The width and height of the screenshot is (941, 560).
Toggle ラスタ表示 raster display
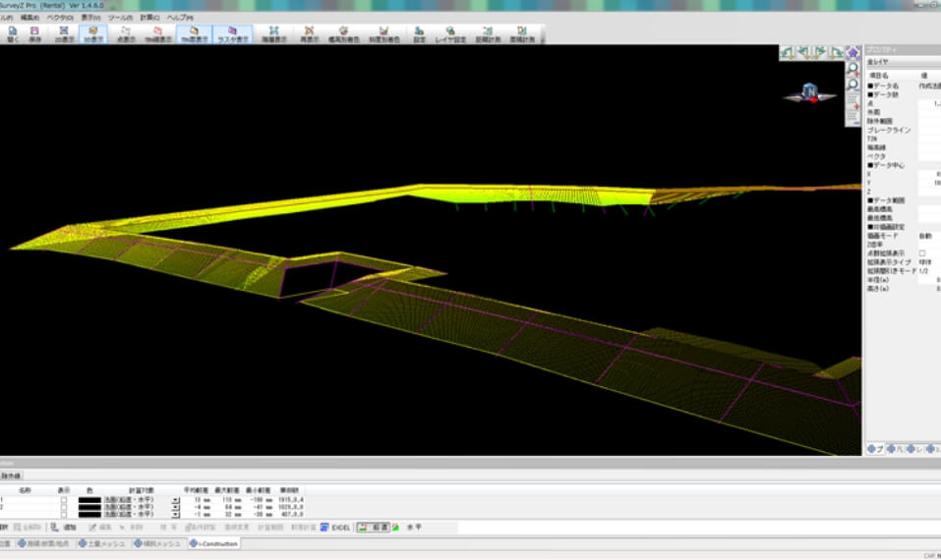[x=233, y=33]
